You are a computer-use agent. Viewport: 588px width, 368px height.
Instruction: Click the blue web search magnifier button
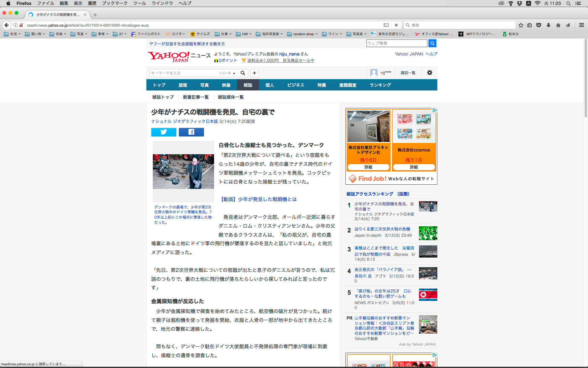[432, 43]
